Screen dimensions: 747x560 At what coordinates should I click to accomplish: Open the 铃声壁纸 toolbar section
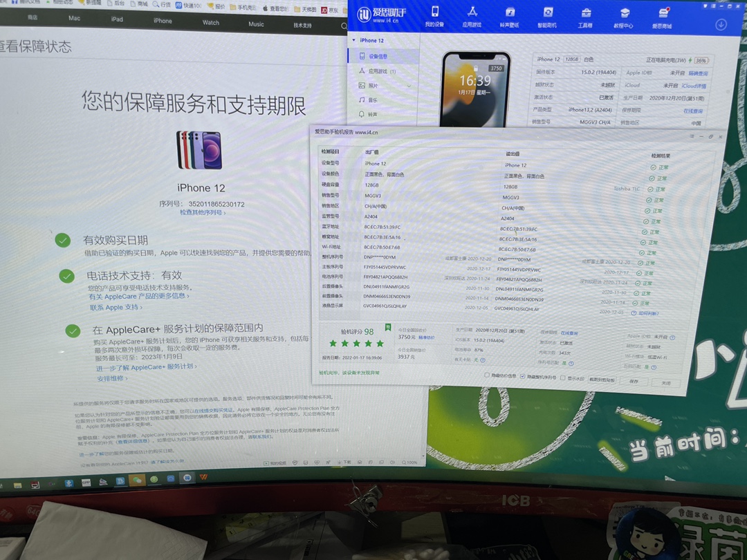(509, 17)
